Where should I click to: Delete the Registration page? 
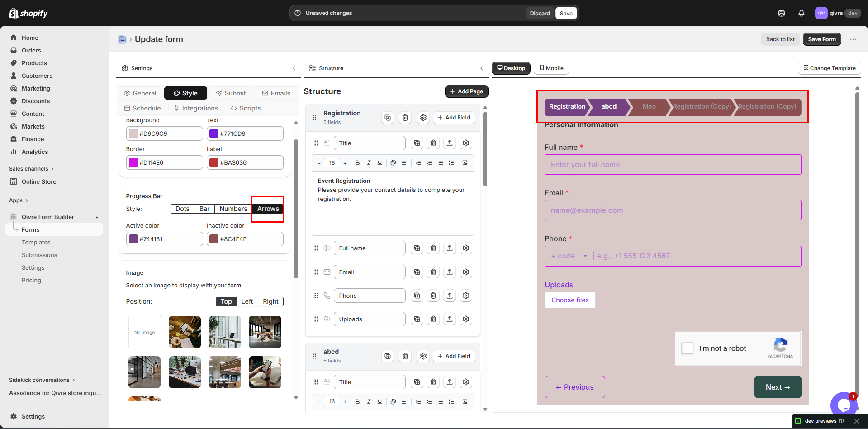coord(405,118)
